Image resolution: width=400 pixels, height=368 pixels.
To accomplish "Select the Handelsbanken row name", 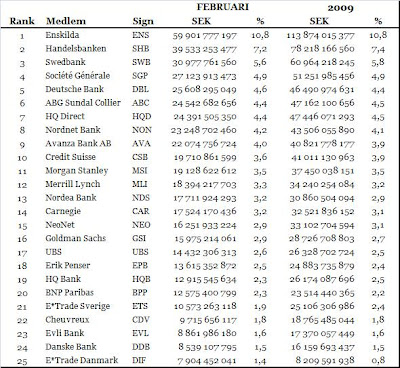I will tap(76, 48).
